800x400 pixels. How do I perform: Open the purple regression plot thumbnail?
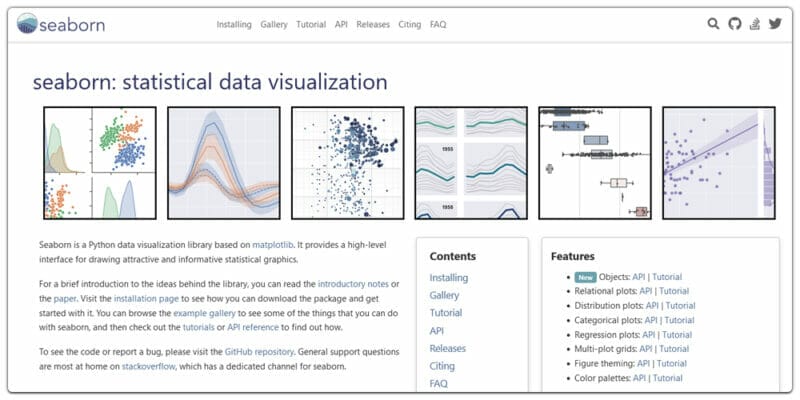click(719, 163)
